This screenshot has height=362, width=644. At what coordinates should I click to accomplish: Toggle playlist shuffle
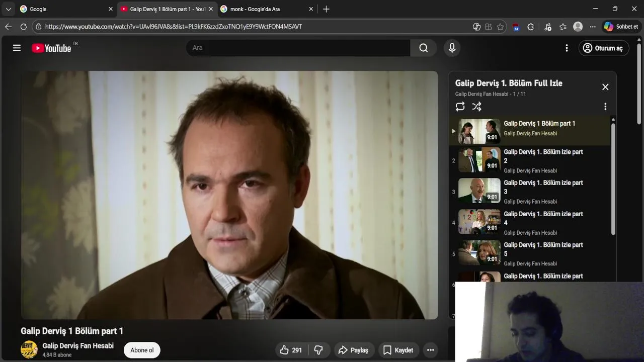tap(476, 107)
